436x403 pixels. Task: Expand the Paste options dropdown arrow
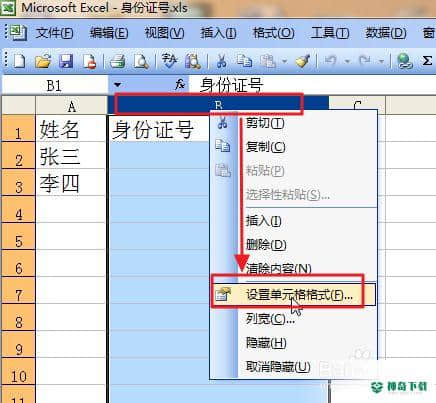pyautogui.click(x=284, y=61)
